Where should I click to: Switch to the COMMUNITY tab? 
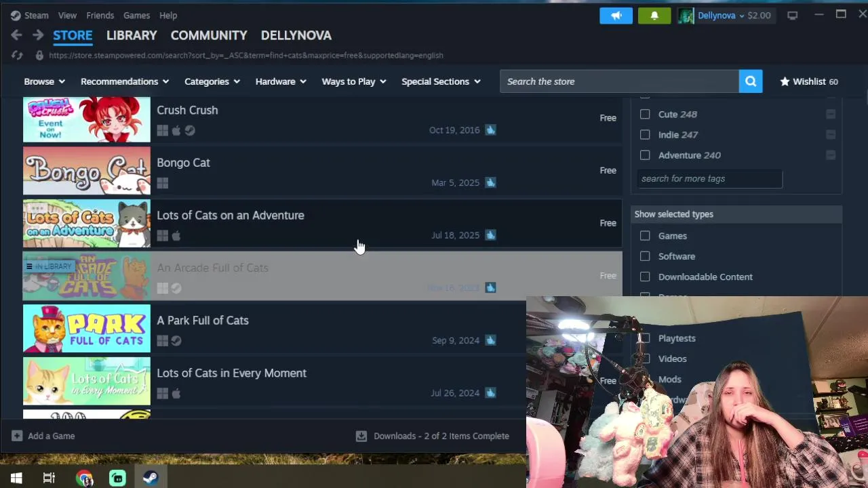(209, 35)
